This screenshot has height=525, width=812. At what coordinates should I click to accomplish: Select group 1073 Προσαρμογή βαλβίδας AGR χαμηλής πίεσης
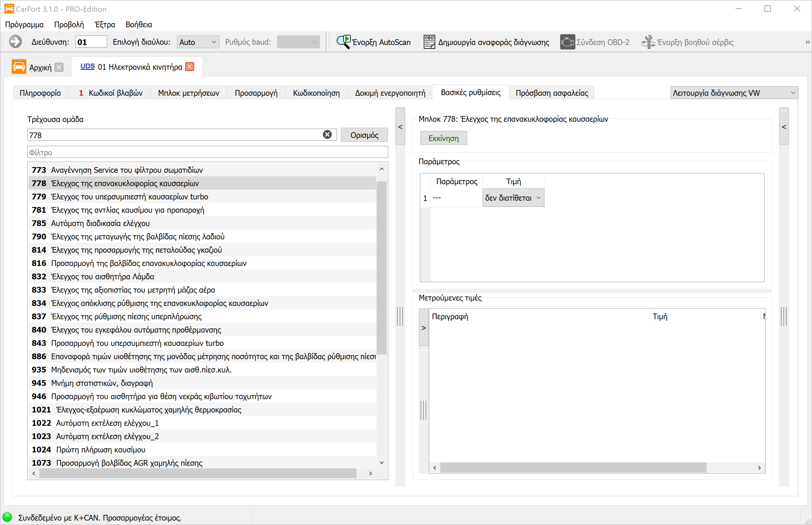coord(202,463)
